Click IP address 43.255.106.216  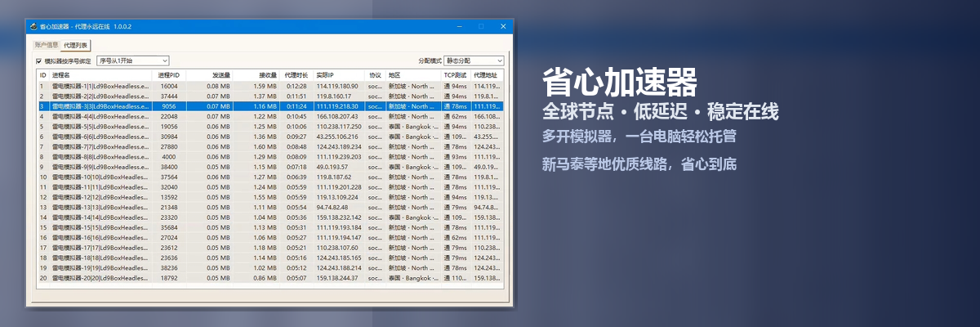pos(337,137)
